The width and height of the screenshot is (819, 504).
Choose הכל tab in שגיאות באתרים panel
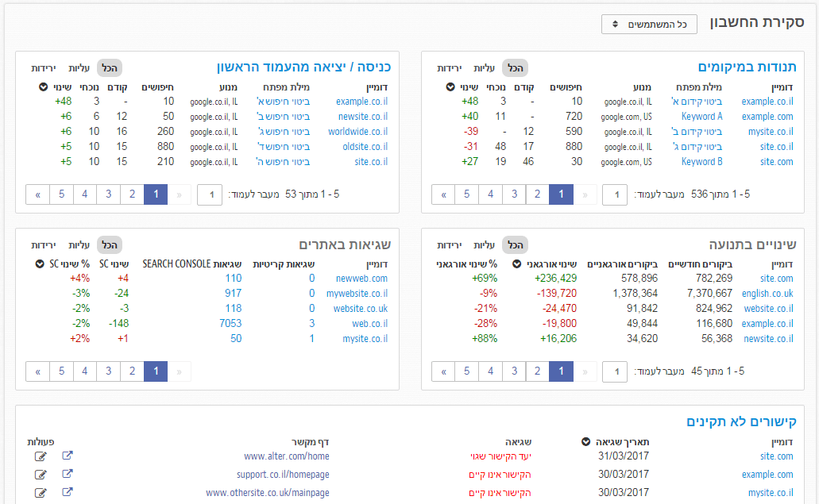tap(110, 245)
